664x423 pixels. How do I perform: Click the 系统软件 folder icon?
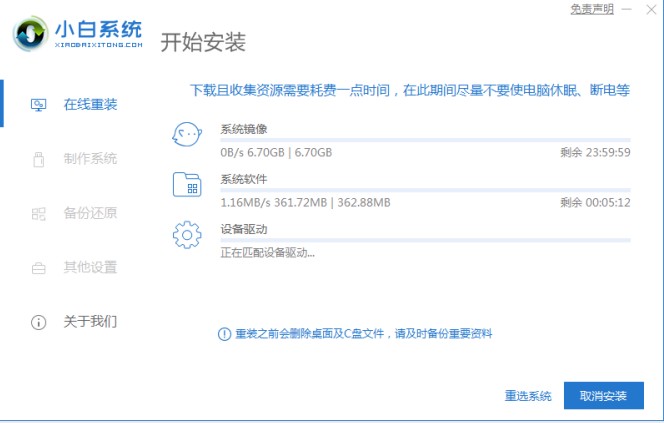(x=187, y=185)
